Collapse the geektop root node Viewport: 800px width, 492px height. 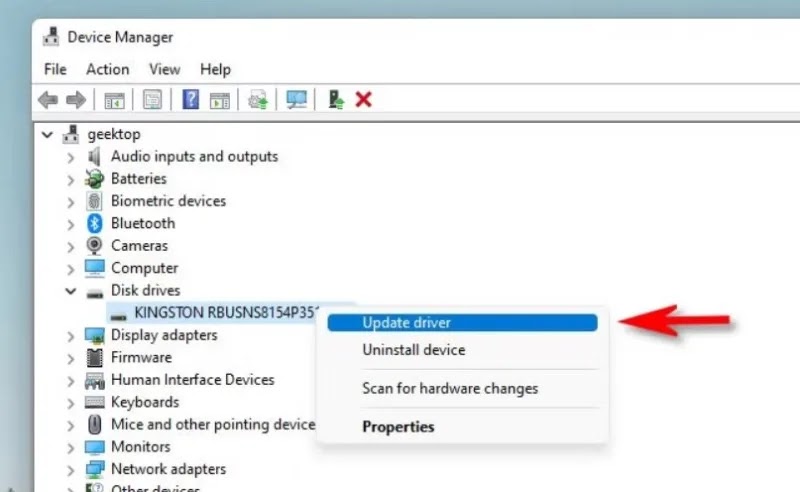47,135
